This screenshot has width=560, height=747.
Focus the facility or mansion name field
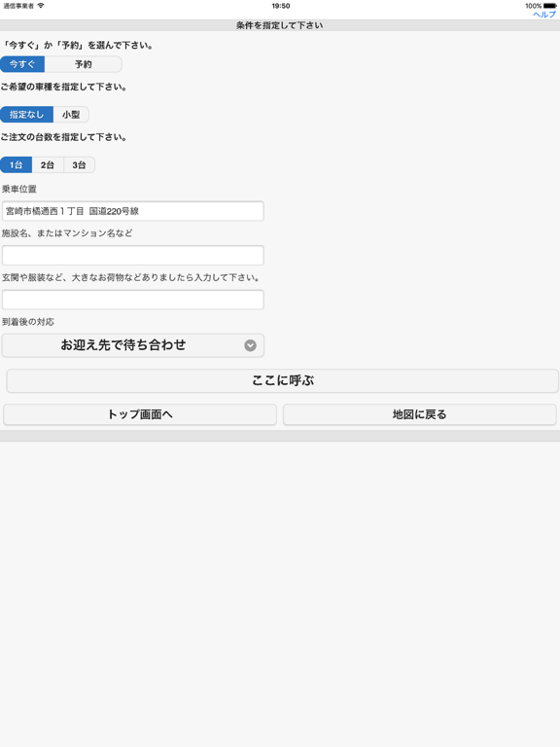click(x=133, y=256)
